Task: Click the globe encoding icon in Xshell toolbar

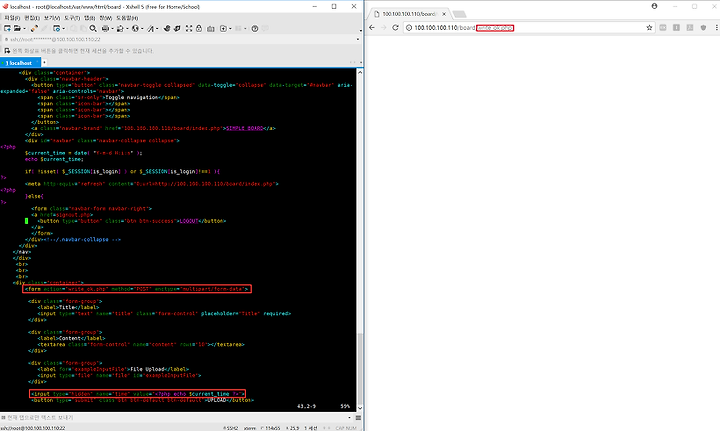Action: pyautogui.click(x=135, y=28)
